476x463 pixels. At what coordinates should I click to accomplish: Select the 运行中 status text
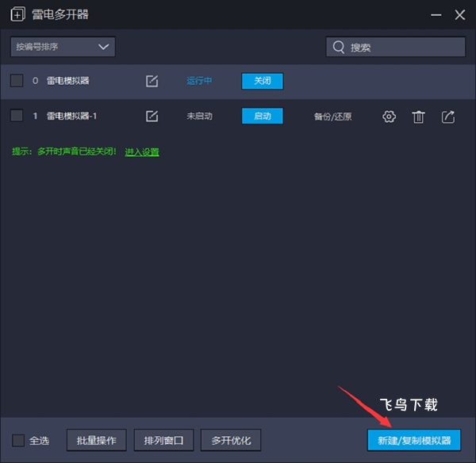[x=199, y=81]
